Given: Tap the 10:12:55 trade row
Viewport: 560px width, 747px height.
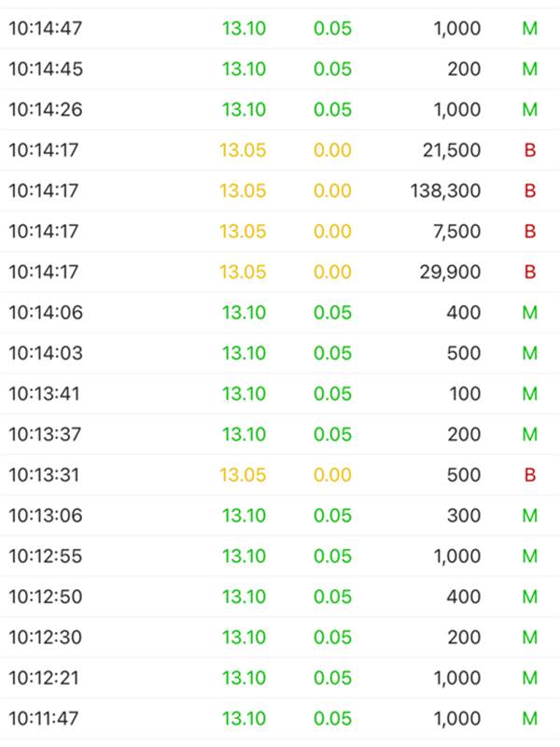Looking at the screenshot, I should click(x=280, y=557).
